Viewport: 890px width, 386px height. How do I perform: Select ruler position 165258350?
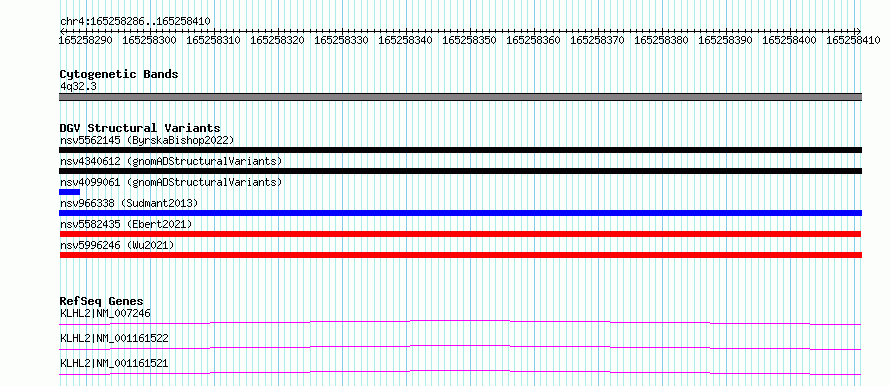pos(469,40)
